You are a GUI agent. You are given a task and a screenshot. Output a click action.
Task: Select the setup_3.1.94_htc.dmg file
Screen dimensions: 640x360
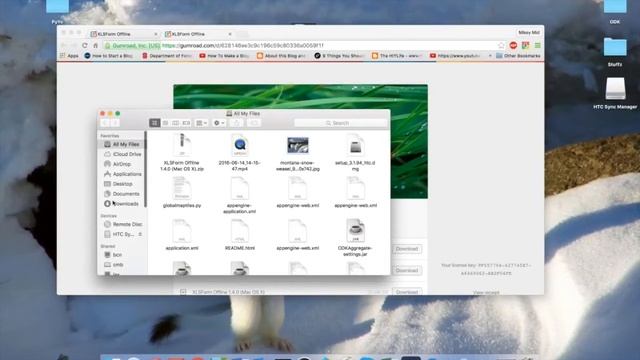pyautogui.click(x=356, y=152)
